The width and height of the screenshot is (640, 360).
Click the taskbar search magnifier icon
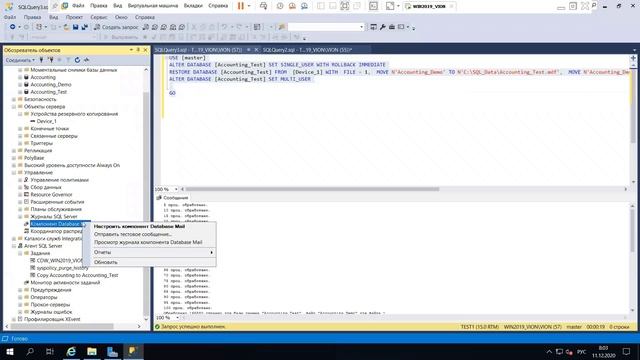point(30,351)
